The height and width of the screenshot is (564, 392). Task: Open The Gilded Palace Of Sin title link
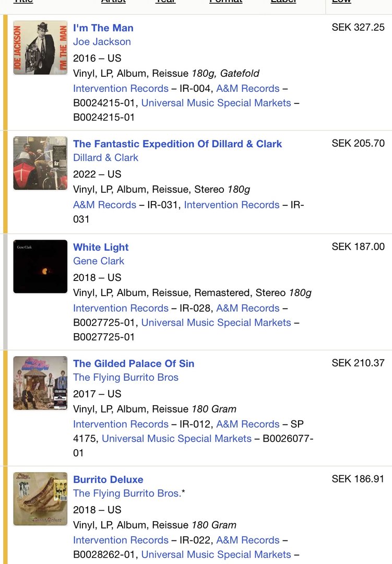(134, 363)
